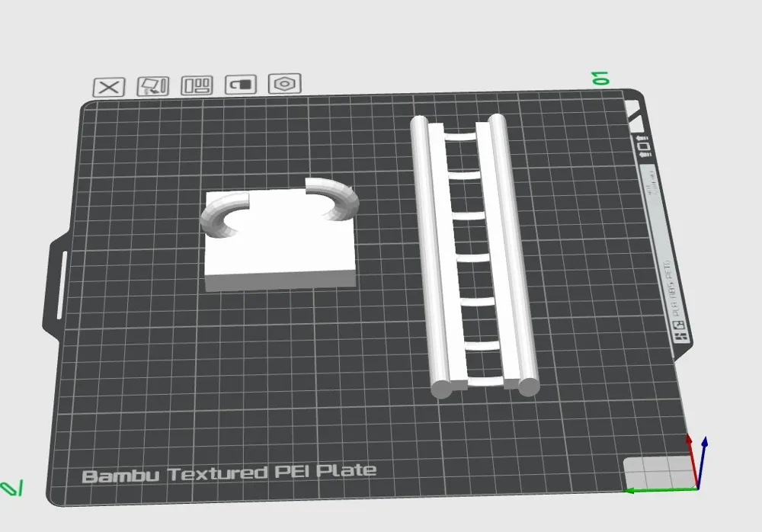Viewport: 762px width, 532px height.
Task: Click the remove-all-objects X icon
Action: pyautogui.click(x=108, y=87)
